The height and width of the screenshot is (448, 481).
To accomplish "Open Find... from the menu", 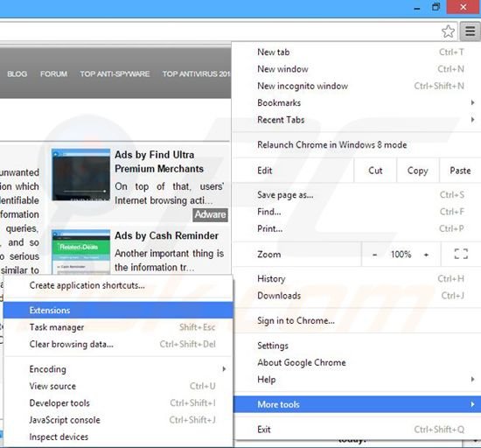I will 357,212.
